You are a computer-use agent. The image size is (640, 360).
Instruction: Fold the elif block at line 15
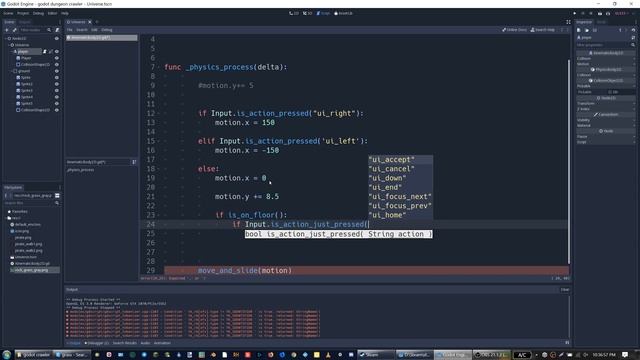point(158,141)
